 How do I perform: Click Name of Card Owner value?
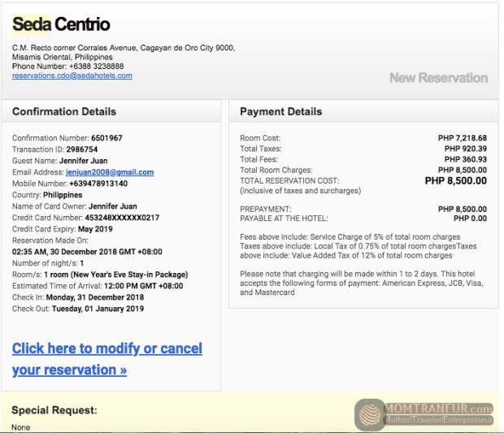click(x=113, y=206)
